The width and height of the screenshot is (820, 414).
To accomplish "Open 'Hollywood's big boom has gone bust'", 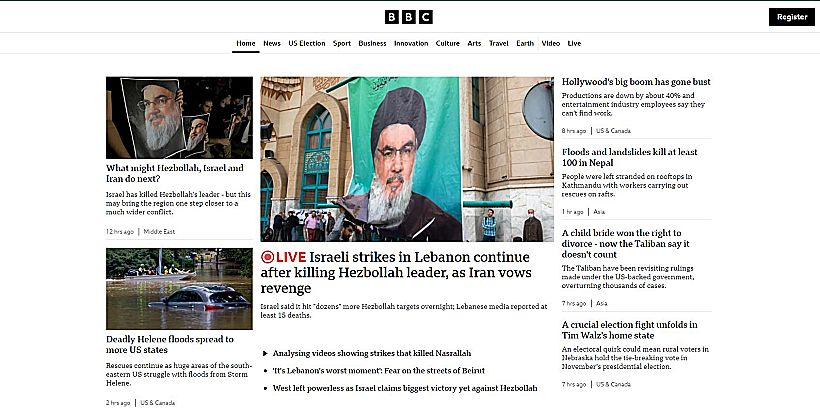I will coord(636,82).
